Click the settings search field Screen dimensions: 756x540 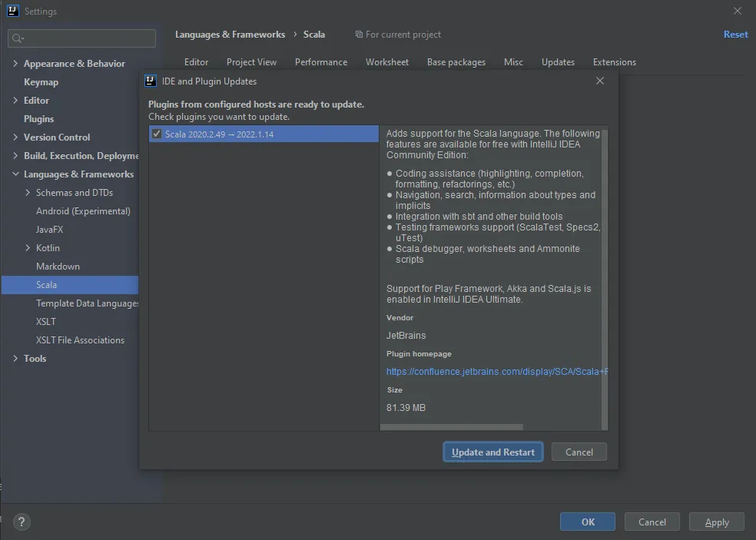[82, 38]
